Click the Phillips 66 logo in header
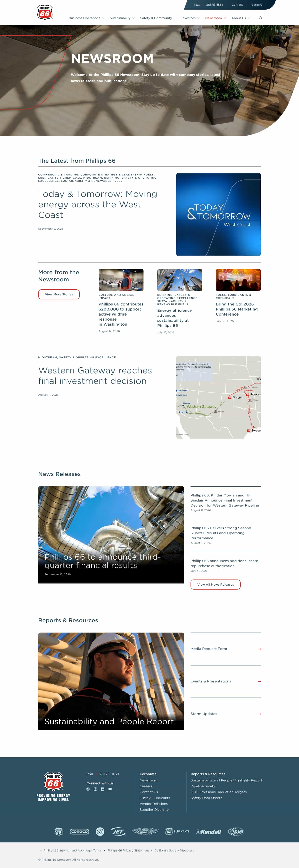 (45, 12)
